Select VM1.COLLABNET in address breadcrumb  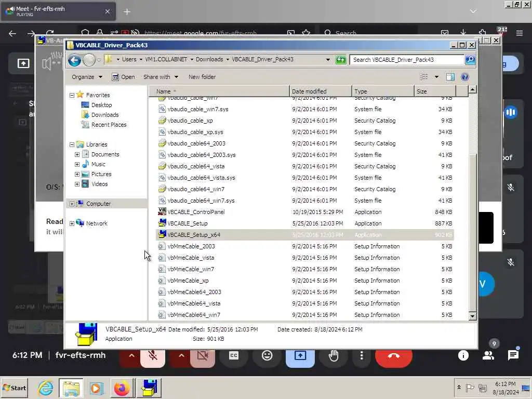click(x=166, y=59)
